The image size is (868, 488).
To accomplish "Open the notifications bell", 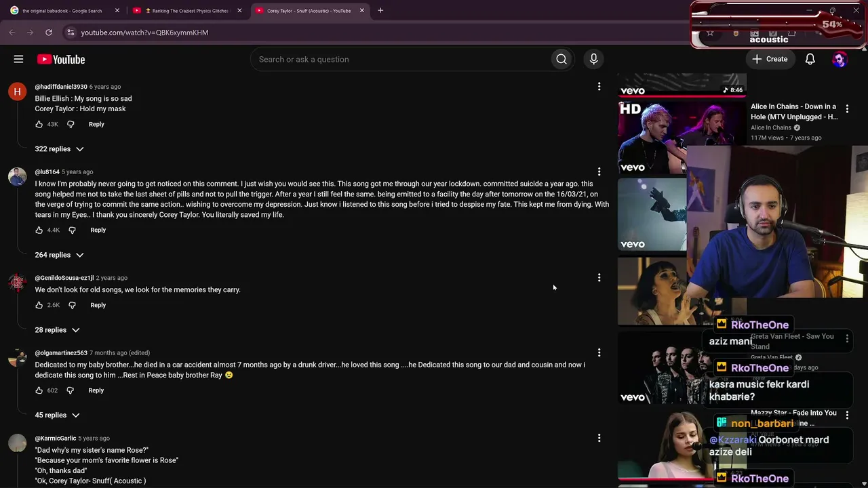I will [810, 59].
